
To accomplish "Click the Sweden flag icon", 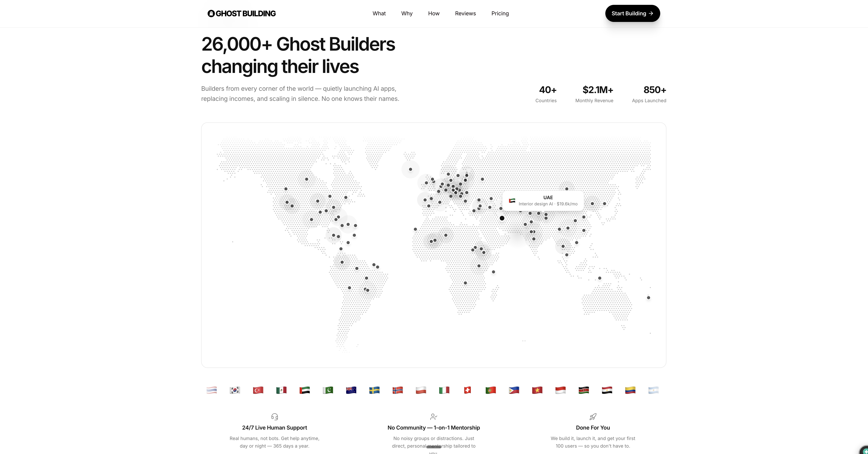I will [x=374, y=390].
